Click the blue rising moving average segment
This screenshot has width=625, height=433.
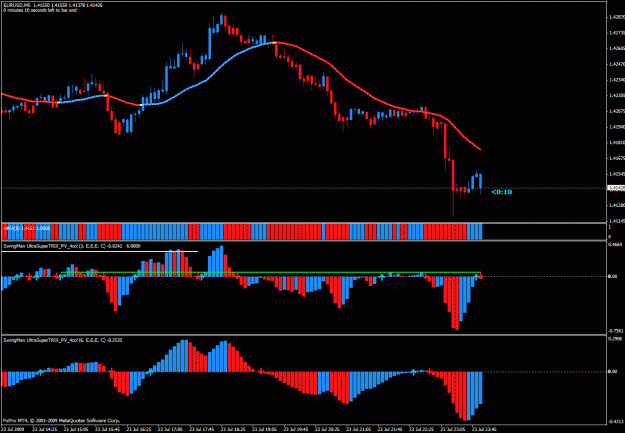[x=207, y=80]
